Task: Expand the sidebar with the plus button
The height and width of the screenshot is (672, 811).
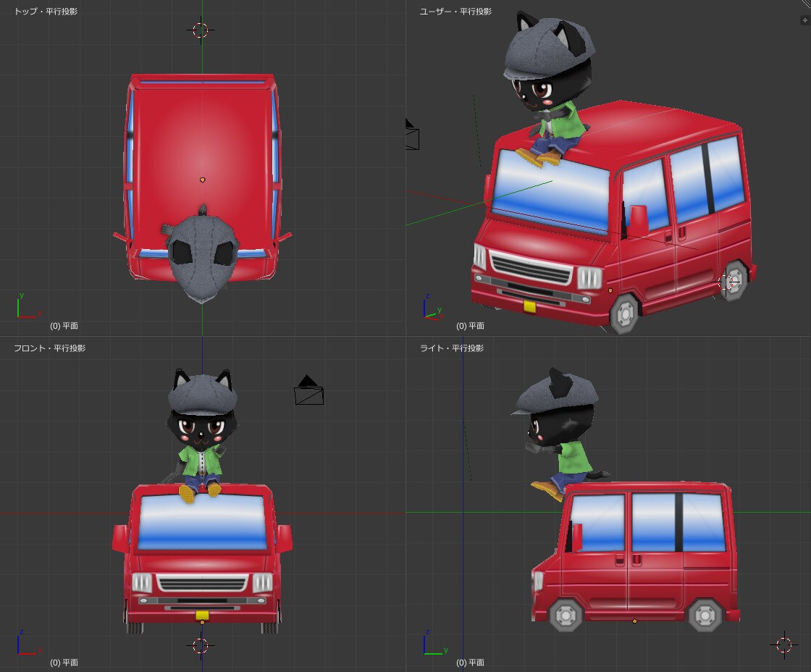Action: pyautogui.click(x=804, y=20)
